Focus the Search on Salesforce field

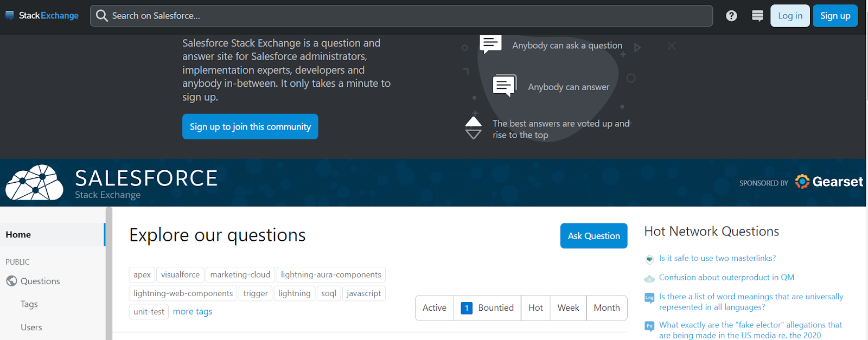pyautogui.click(x=401, y=16)
